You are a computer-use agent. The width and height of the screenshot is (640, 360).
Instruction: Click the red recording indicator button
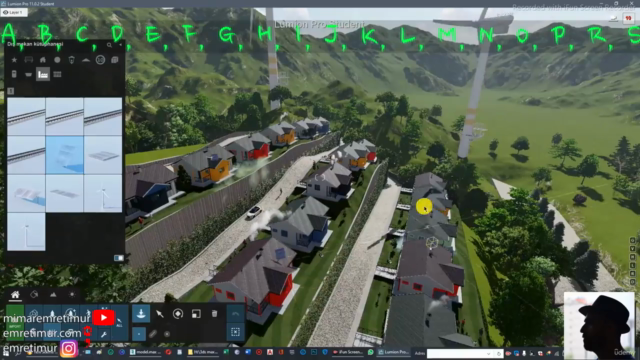pos(628,18)
